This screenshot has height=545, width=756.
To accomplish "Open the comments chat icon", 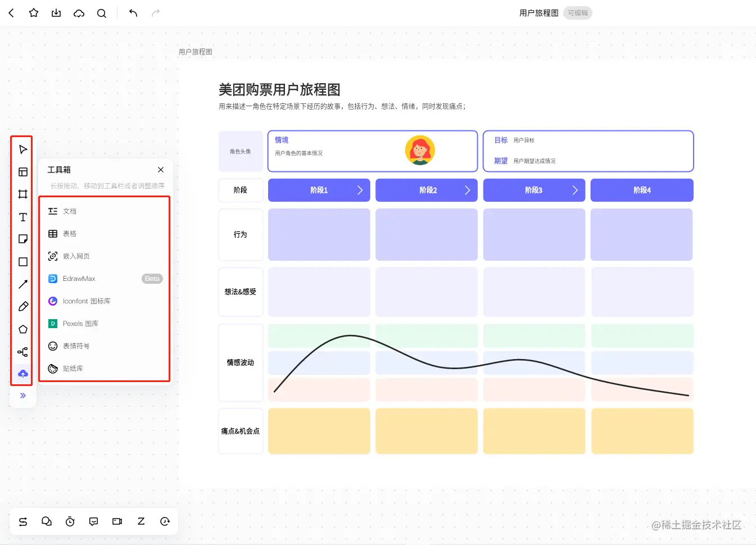I will click(x=47, y=522).
